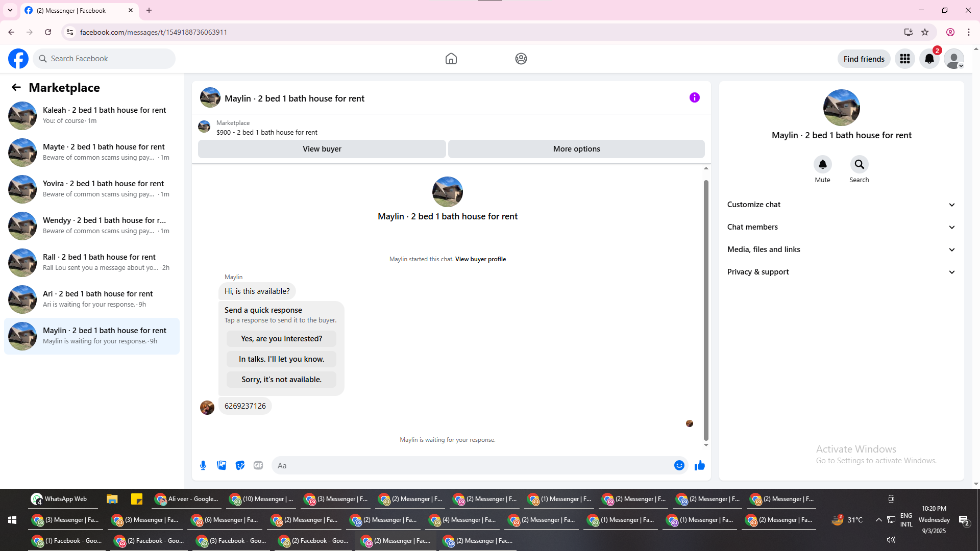Open Chrome profile icon

pyautogui.click(x=950, y=32)
